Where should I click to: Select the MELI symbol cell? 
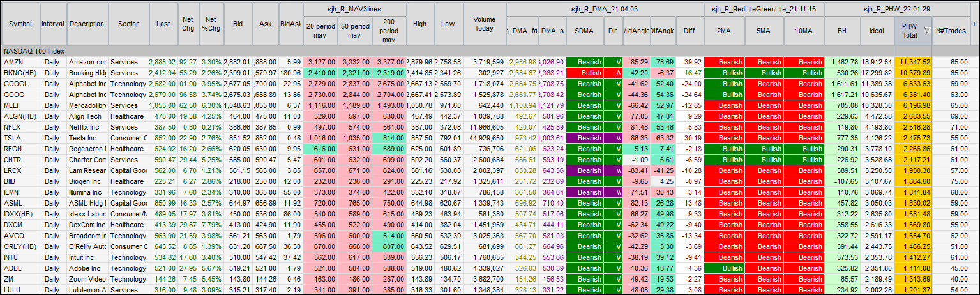(21, 105)
